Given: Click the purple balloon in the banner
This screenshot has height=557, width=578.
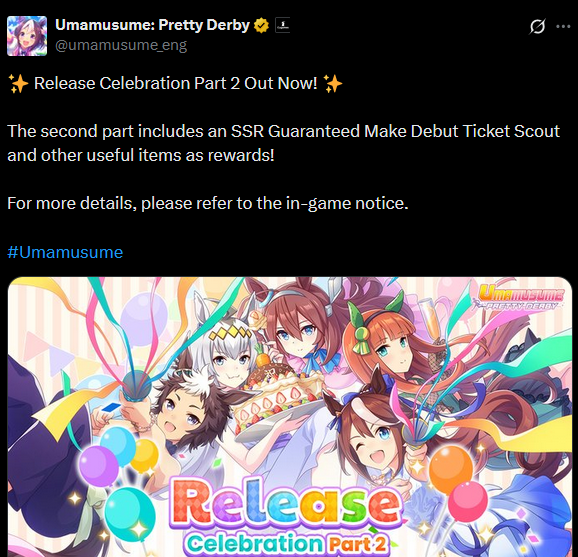Looking at the screenshot, I should (98, 466).
